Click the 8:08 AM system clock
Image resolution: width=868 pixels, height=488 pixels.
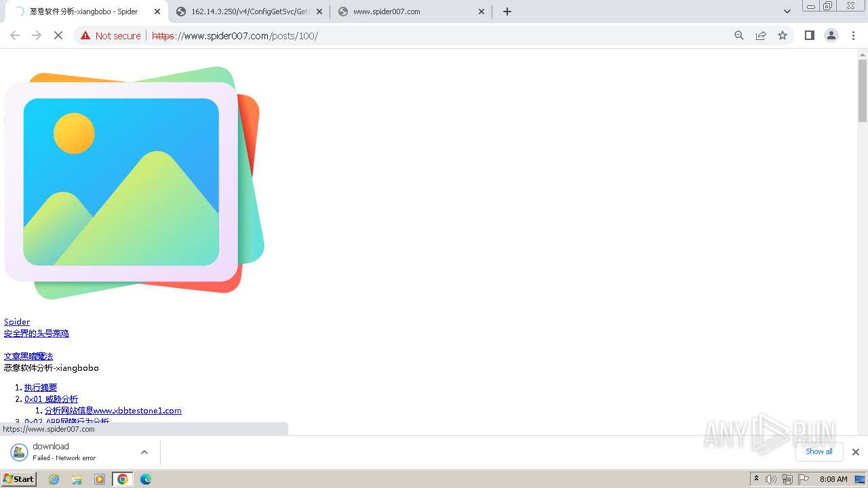click(x=833, y=479)
